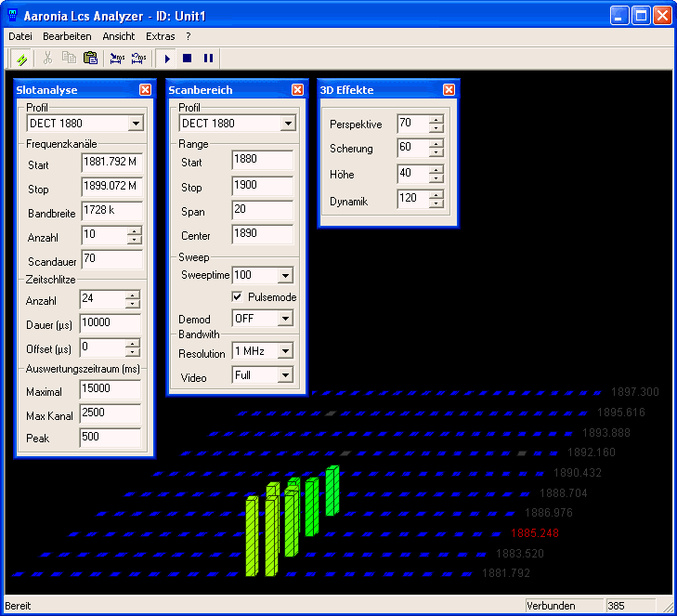Increase Scherung value with up arrow
Image resolution: width=677 pixels, height=616 pixels.
pyautogui.click(x=436, y=144)
